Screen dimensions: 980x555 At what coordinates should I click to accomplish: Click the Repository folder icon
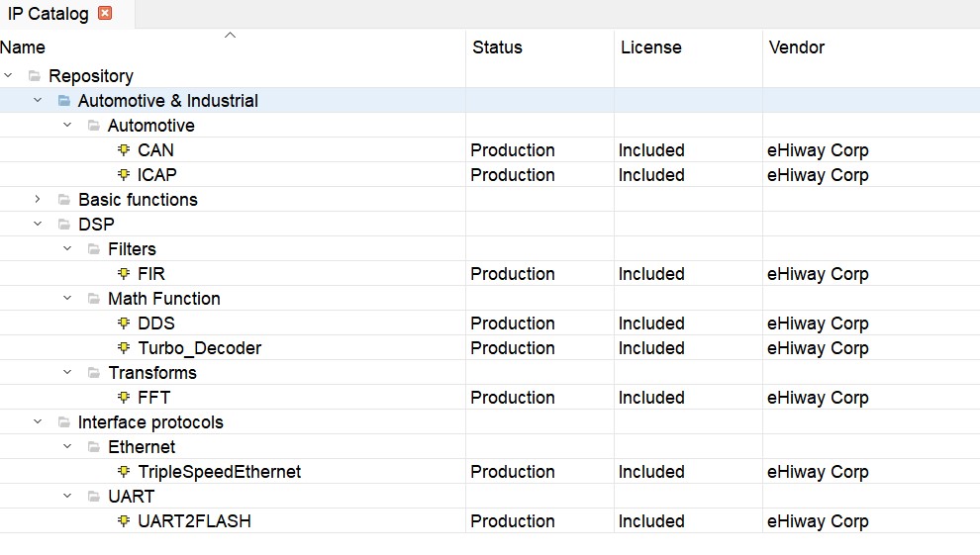pos(35,75)
